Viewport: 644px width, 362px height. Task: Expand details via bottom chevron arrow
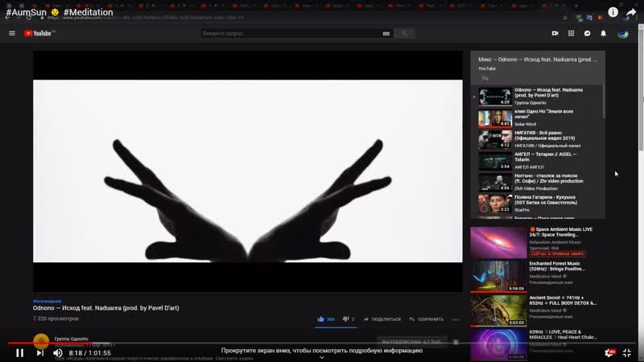(322, 357)
